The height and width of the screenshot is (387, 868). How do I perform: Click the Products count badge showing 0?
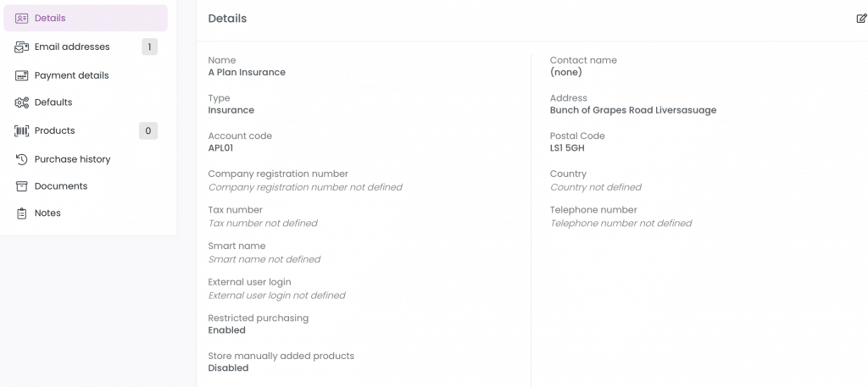148,131
